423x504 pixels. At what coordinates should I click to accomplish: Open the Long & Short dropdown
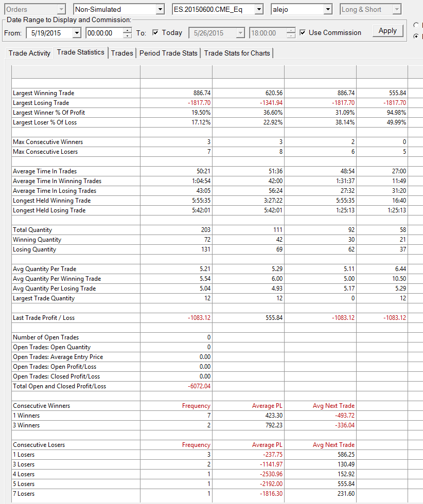[x=397, y=9]
